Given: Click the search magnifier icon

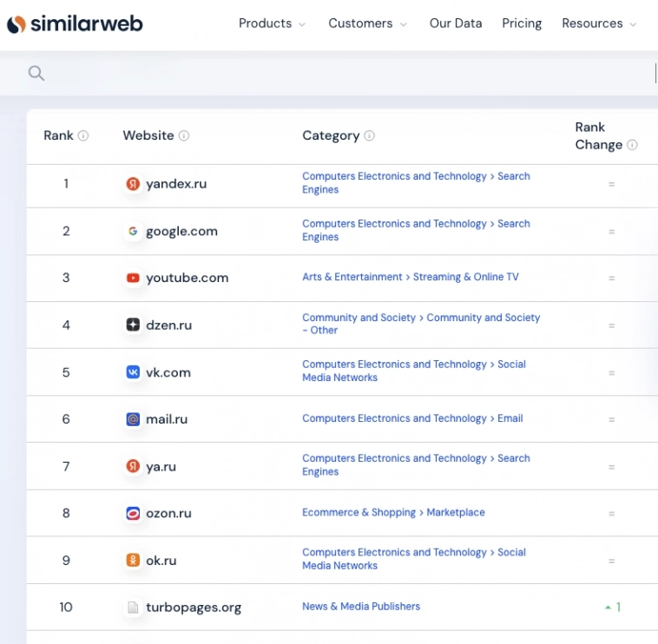Looking at the screenshot, I should pos(36,74).
